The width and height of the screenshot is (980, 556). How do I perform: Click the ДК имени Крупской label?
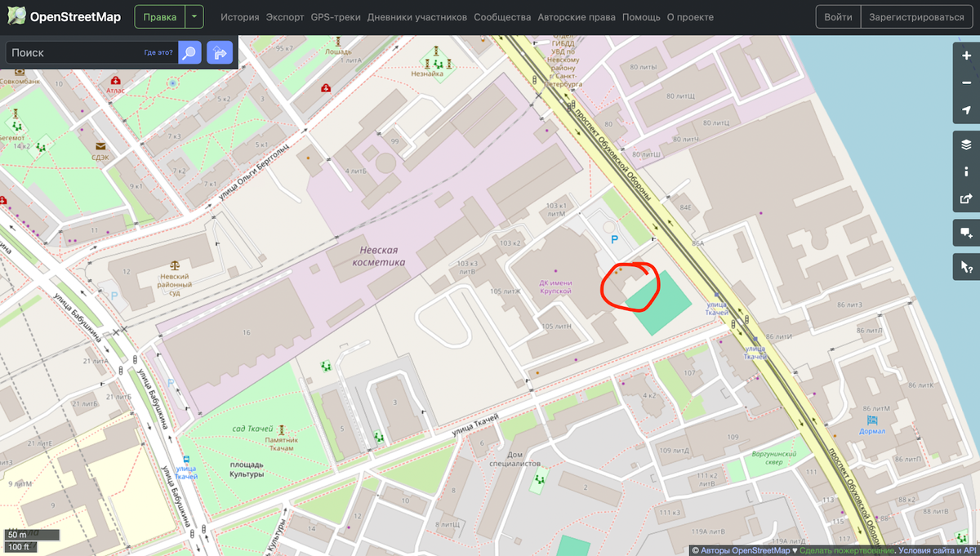[x=555, y=287]
